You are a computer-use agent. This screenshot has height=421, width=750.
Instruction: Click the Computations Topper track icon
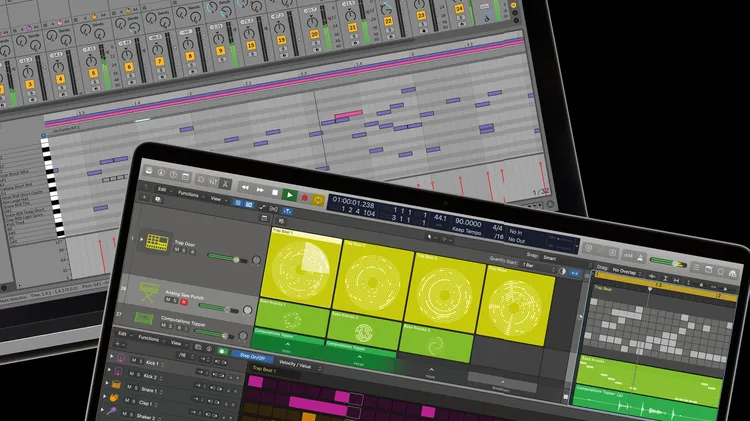[143, 317]
